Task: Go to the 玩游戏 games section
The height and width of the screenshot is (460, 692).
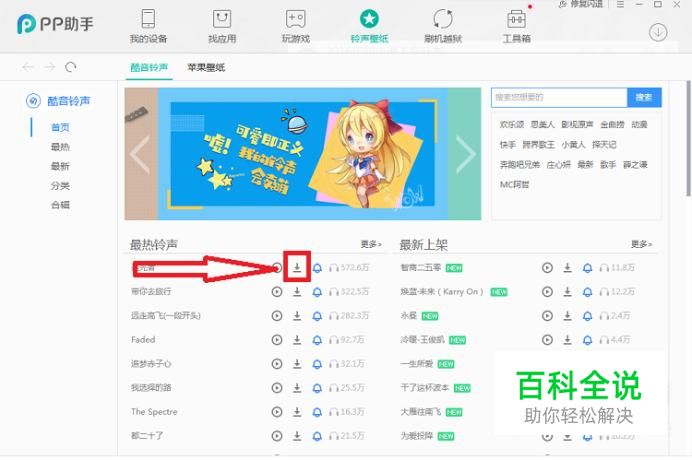Action: [x=296, y=26]
